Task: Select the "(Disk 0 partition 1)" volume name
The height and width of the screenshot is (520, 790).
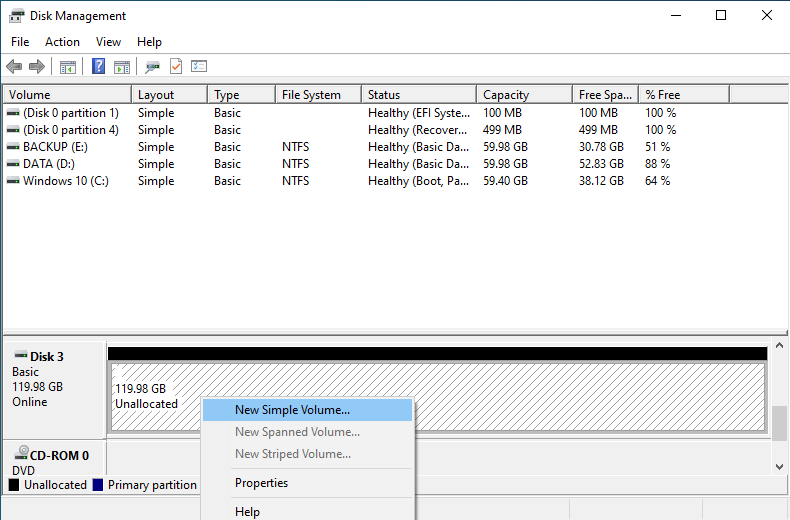Action: point(71,113)
